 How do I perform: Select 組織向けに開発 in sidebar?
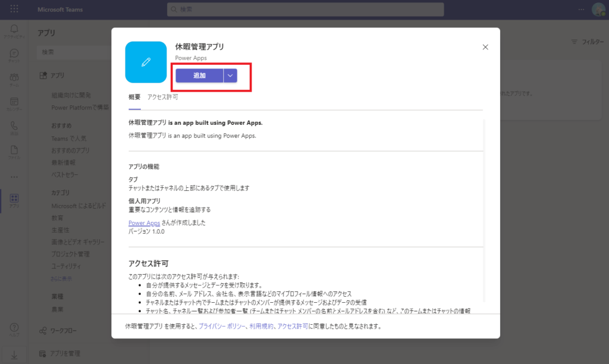pyautogui.click(x=71, y=95)
